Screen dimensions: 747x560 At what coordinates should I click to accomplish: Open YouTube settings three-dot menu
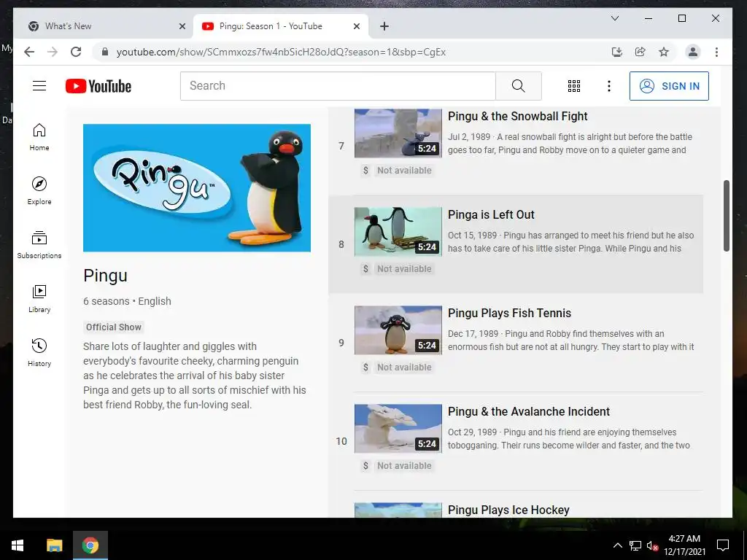pos(609,86)
